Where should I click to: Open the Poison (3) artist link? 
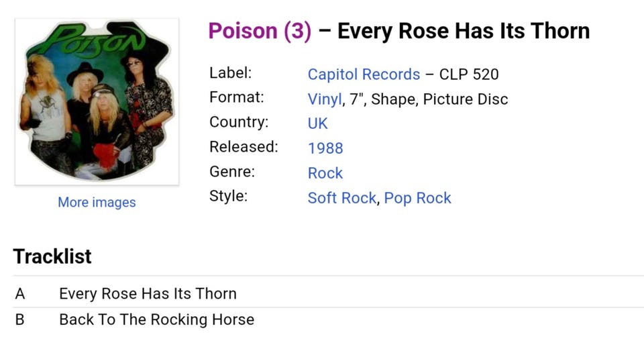[x=260, y=31]
